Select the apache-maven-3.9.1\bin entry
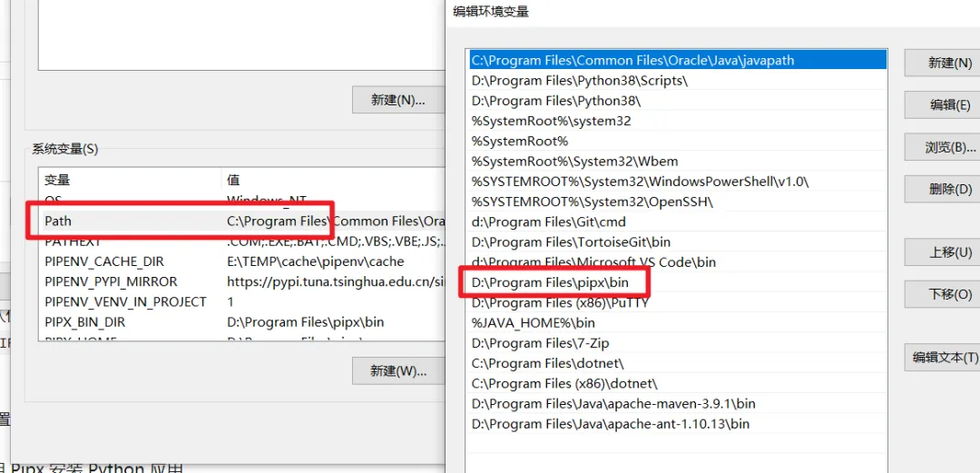Viewport: 980px width, 473px height. coord(678,404)
